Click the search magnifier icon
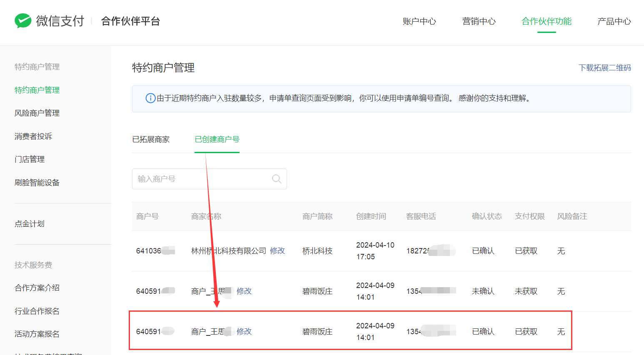 [276, 179]
